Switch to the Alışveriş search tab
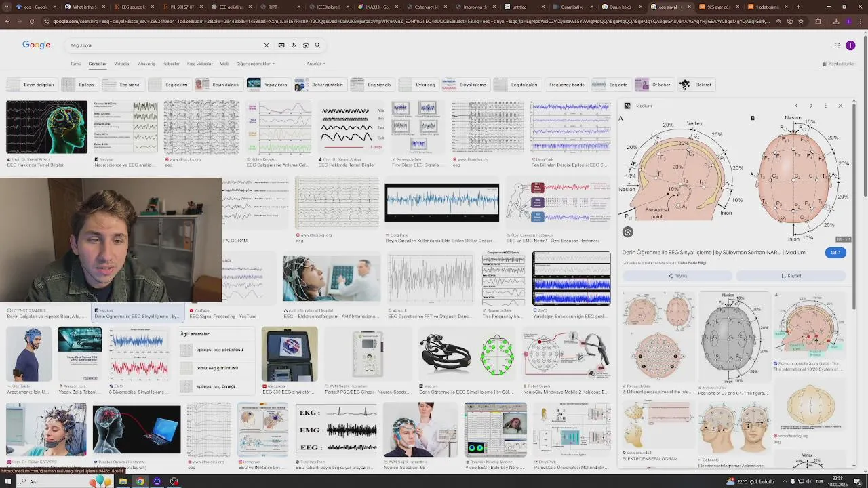This screenshot has width=868, height=488. coord(146,64)
